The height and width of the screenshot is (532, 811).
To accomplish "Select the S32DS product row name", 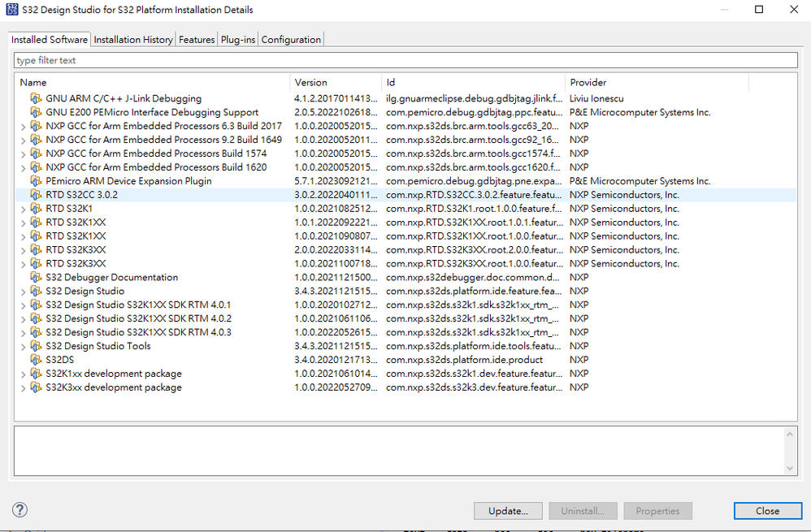I will [x=60, y=360].
